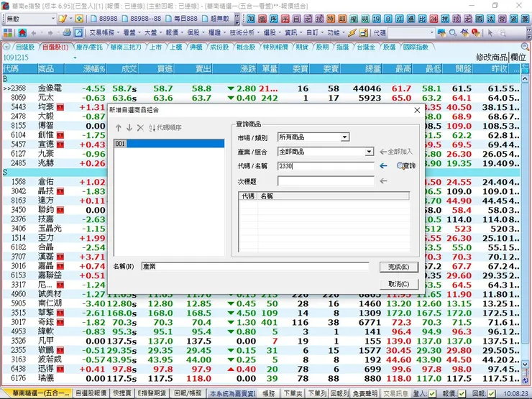The height and width of the screenshot is (399, 532).
Task: Open the 看盤 dropdown menu
Action: 132,33
